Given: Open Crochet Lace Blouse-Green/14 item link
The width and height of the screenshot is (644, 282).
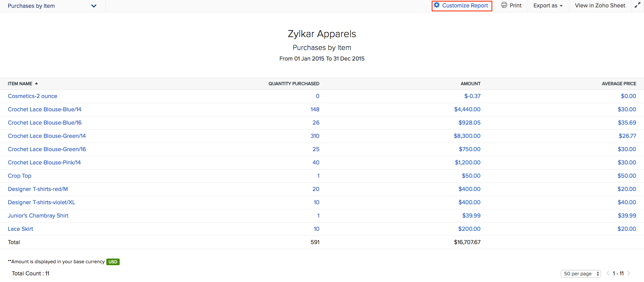Looking at the screenshot, I should tap(47, 136).
